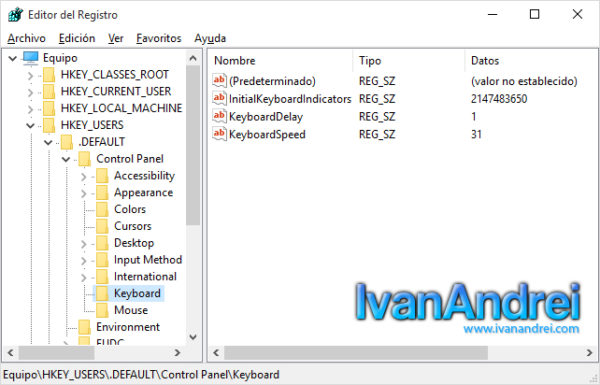
Task: Click the HKEY_USERS folder icon
Action: click(x=49, y=125)
